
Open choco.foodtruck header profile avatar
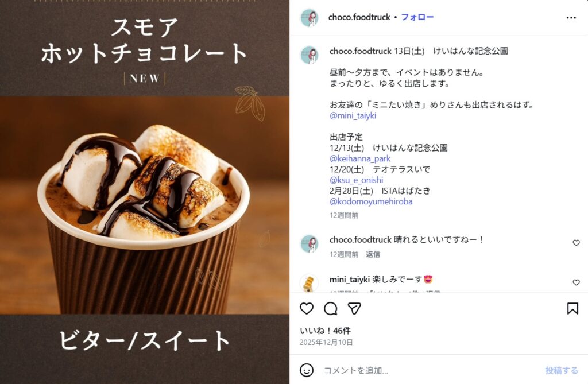(310, 17)
